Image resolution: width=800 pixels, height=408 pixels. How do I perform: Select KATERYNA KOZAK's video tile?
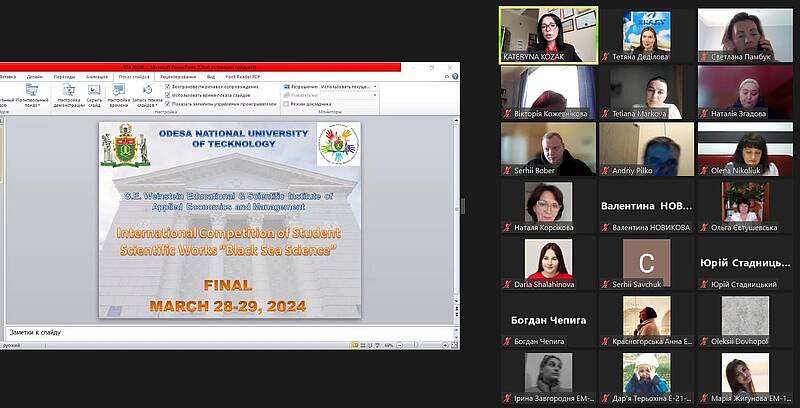pyautogui.click(x=548, y=35)
